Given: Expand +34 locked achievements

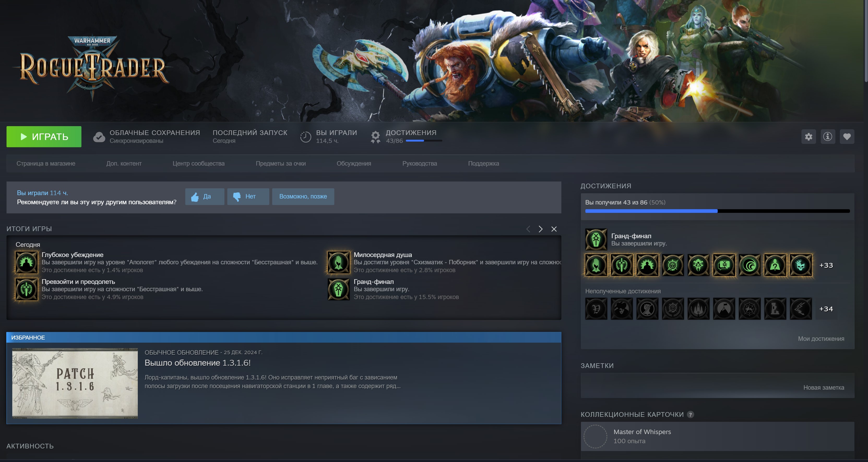Looking at the screenshot, I should coord(826,309).
